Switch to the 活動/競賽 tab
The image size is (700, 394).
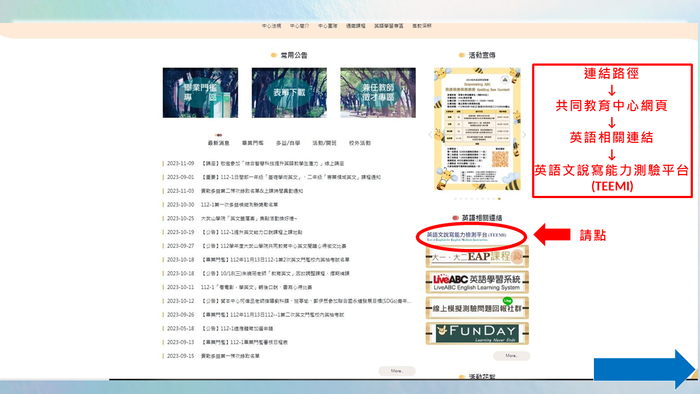coord(324,143)
